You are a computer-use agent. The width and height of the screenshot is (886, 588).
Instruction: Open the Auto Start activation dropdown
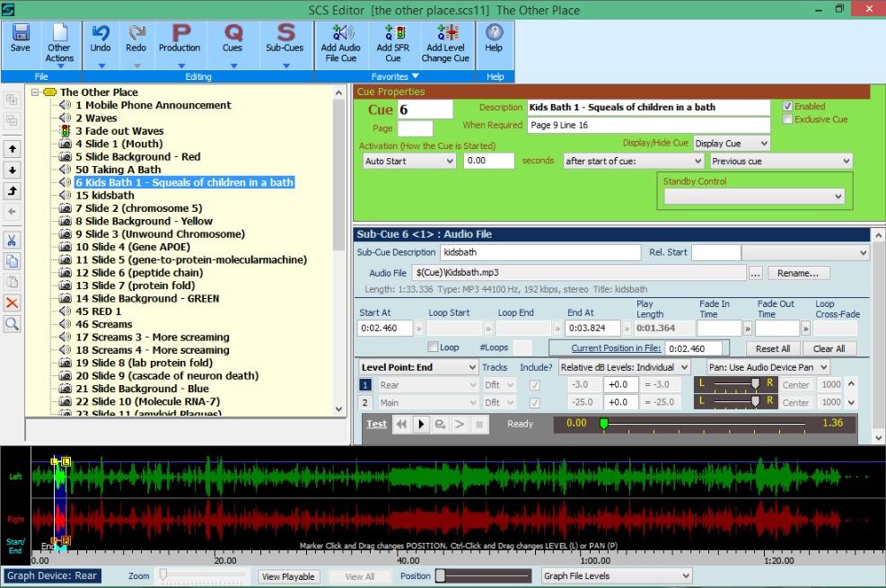409,162
